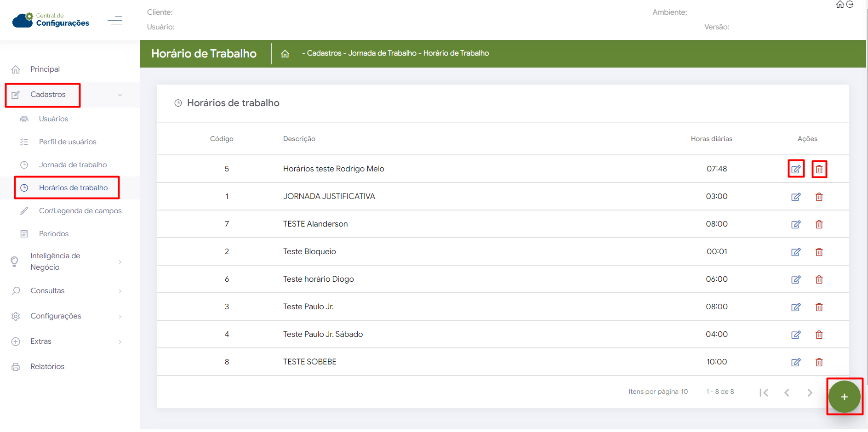868x432 pixels.
Task: Edit the 'Teste horário Diogo' entry
Action: click(x=796, y=279)
